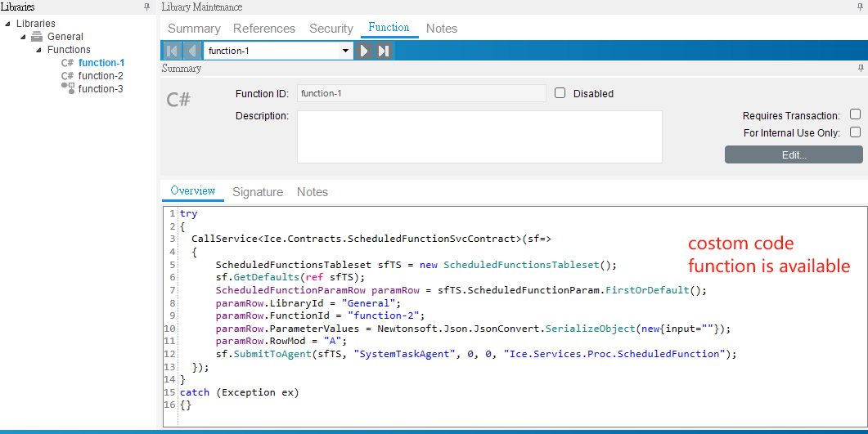868x434 pixels.
Task: Open the function-1 selector dropdown
Action: (345, 51)
